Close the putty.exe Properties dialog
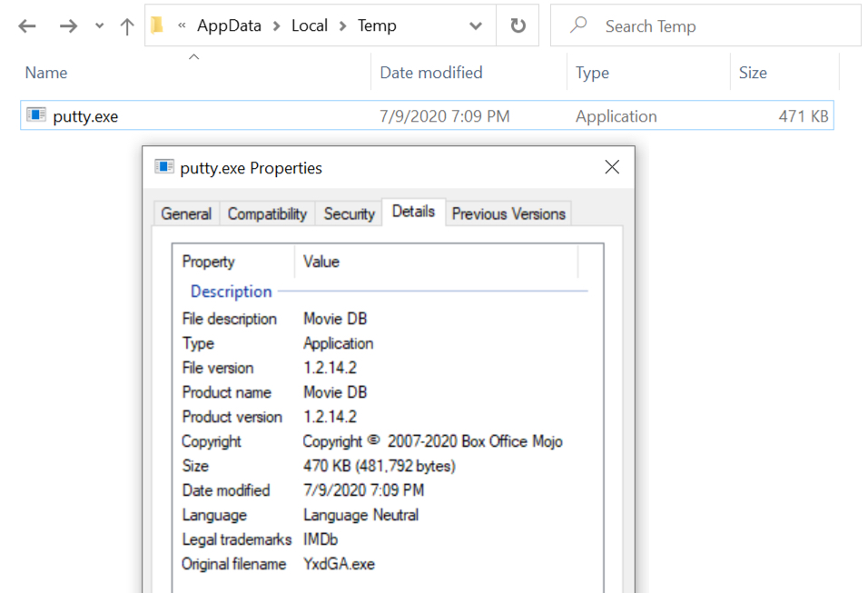Screen dimensions: 868x593 click(612, 167)
